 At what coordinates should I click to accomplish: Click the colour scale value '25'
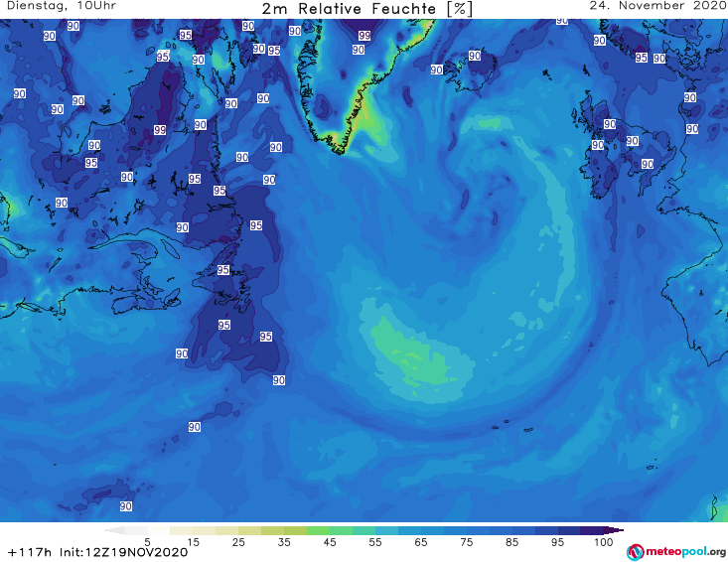point(238,541)
